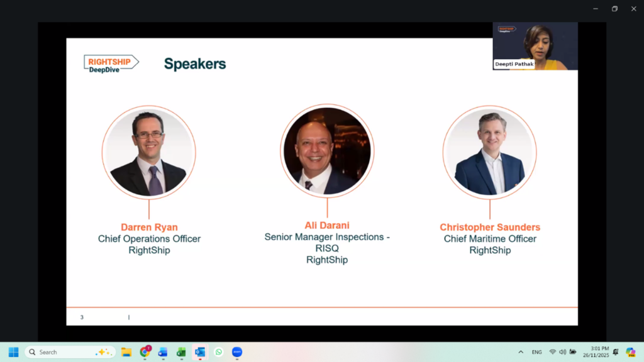
Task: Open the clock and date calendar flyout
Action: [599, 352]
